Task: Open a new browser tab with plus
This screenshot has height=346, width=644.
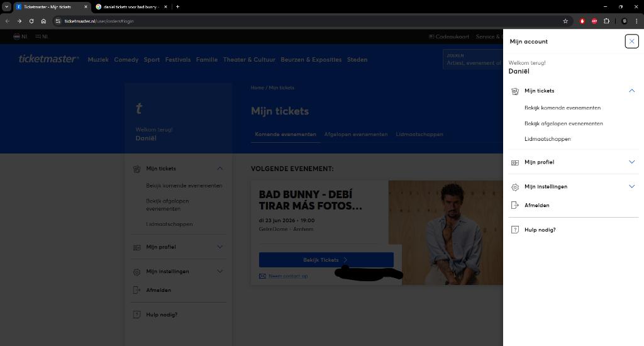Action: pyautogui.click(x=177, y=6)
